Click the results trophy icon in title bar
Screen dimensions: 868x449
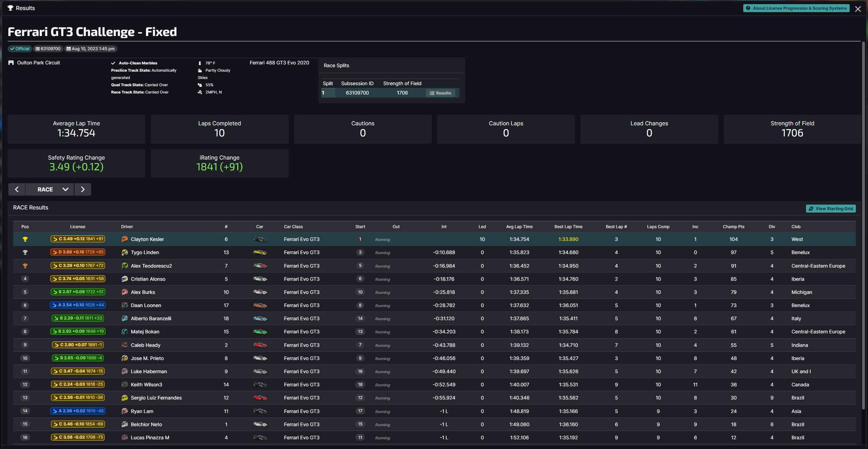10,8
